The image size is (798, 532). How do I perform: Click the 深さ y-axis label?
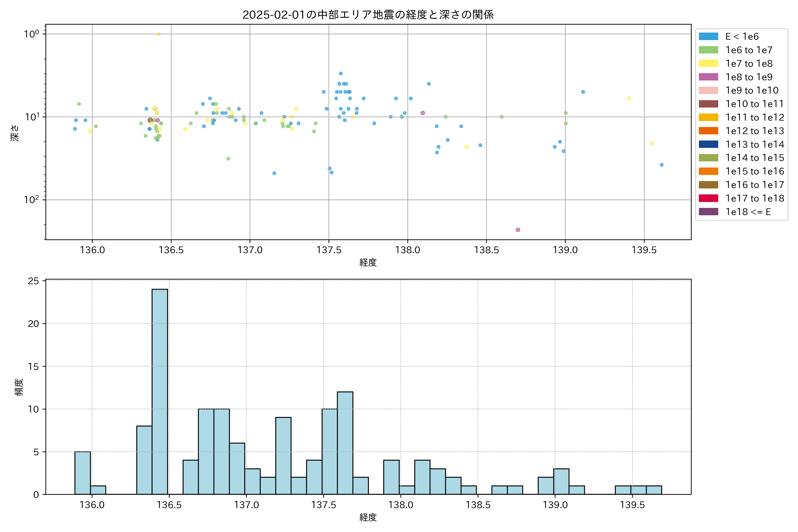[15, 133]
